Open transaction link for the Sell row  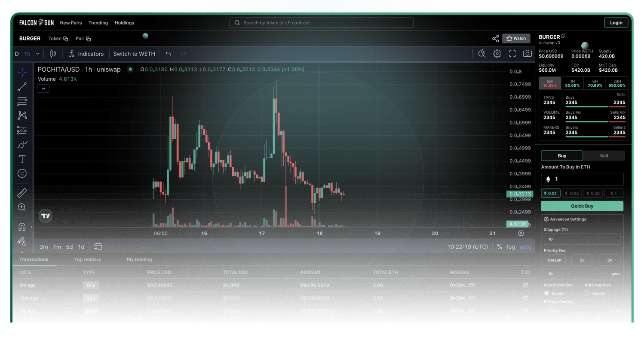pos(525,298)
